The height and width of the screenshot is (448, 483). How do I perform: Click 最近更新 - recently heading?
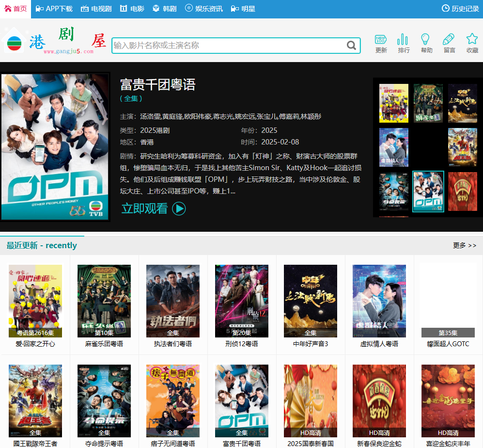pyautogui.click(x=42, y=245)
